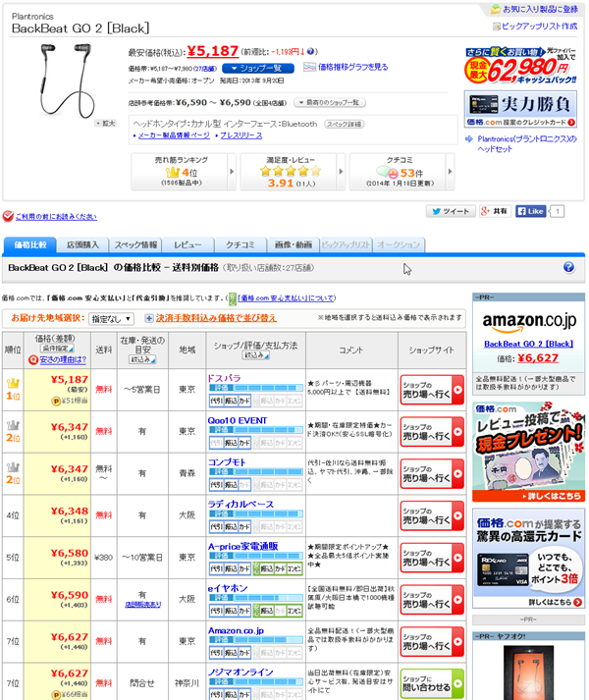The image size is (589, 700).
Task: Click the info icon next to price difference
Action: click(x=310, y=52)
